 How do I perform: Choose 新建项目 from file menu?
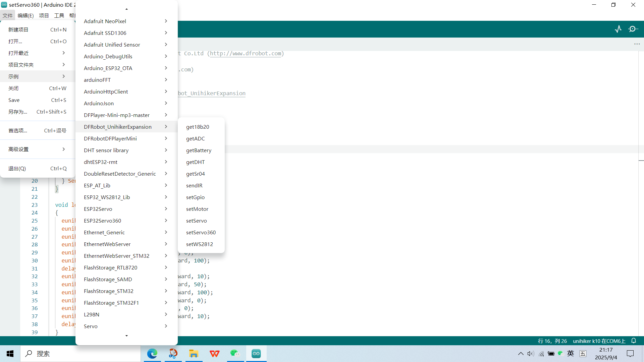coord(38,29)
